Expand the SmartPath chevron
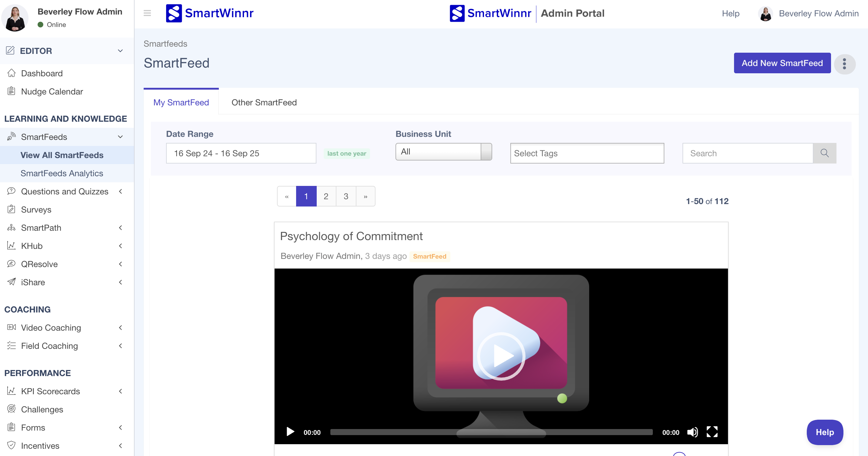This screenshot has width=868, height=456. [120, 228]
